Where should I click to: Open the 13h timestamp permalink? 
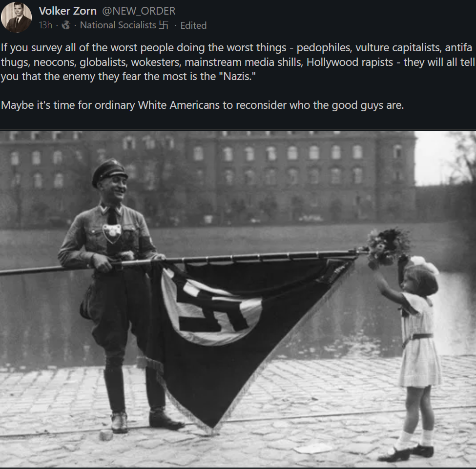(x=45, y=25)
